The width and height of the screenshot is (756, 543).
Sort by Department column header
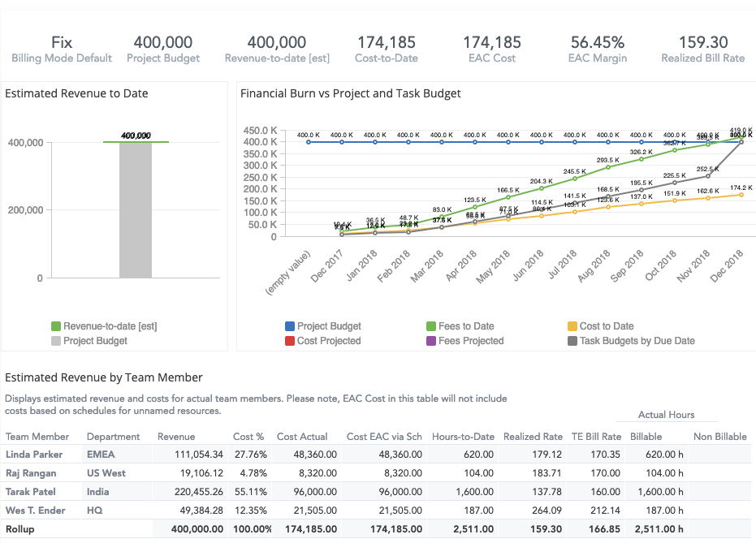coord(114,437)
